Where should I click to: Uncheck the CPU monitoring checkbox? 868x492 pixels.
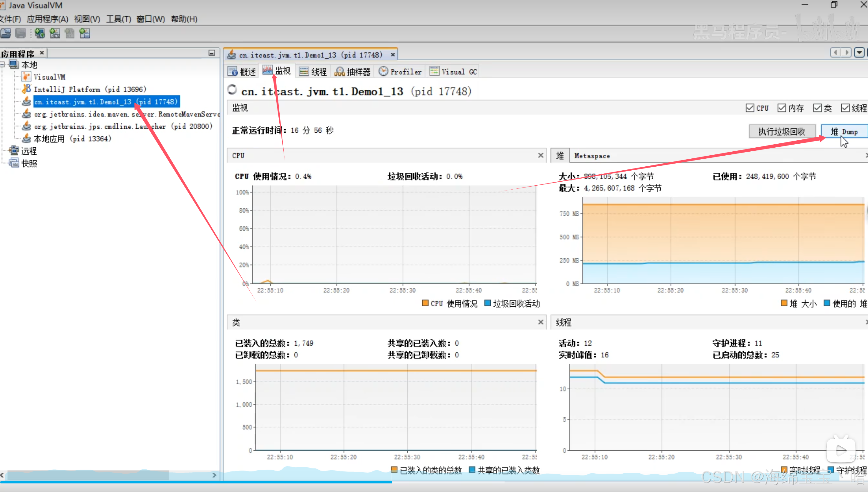click(750, 108)
